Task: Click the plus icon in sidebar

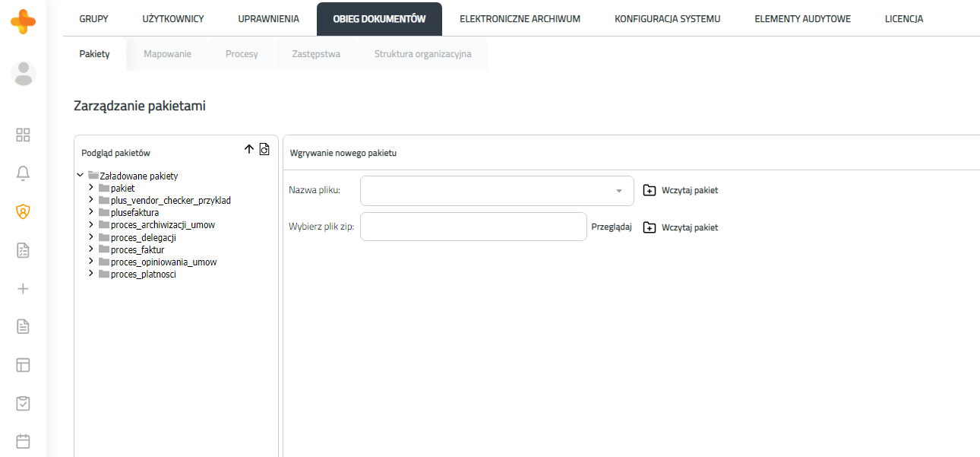Action: pyautogui.click(x=23, y=289)
